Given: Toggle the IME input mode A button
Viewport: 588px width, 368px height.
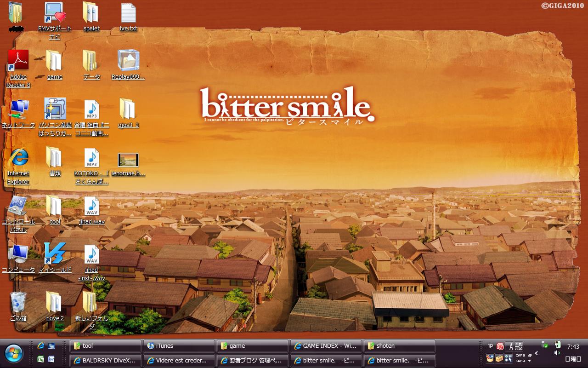Looking at the screenshot, I should [x=510, y=346].
